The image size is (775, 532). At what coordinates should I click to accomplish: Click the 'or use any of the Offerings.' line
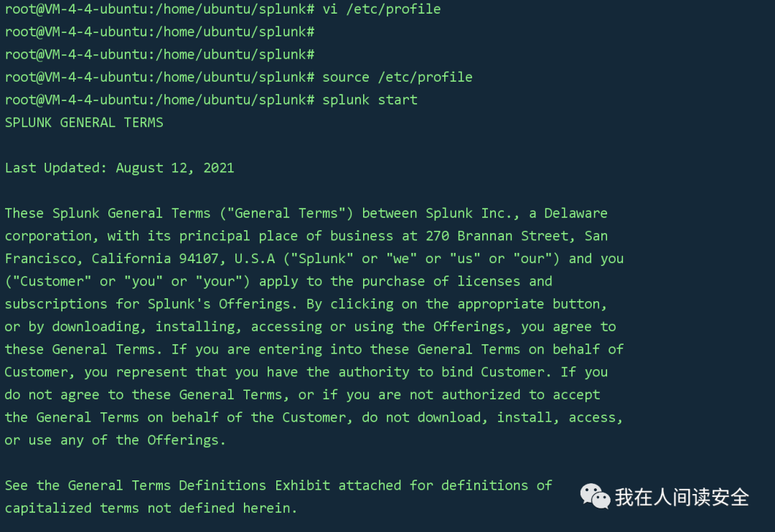coord(116,440)
